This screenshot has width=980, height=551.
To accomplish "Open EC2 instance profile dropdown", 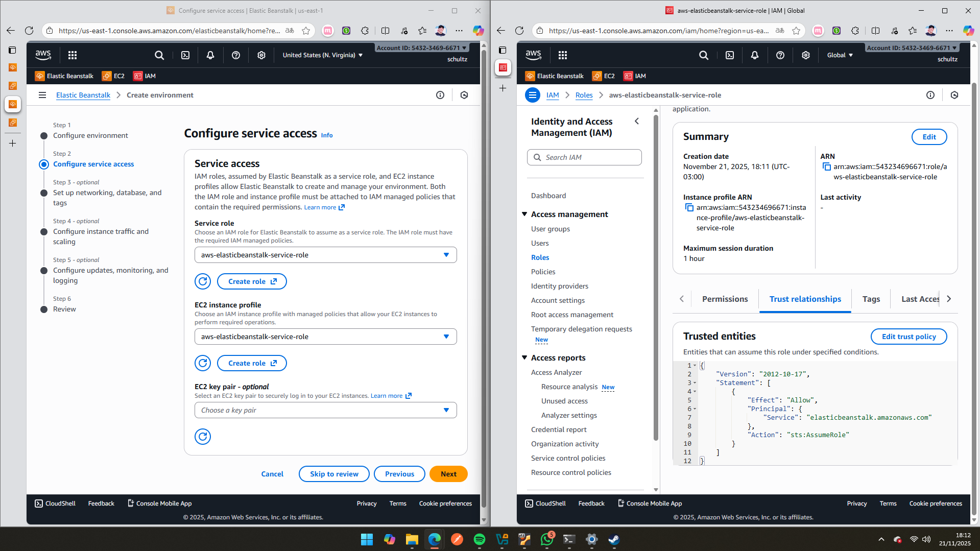I will 325,337.
